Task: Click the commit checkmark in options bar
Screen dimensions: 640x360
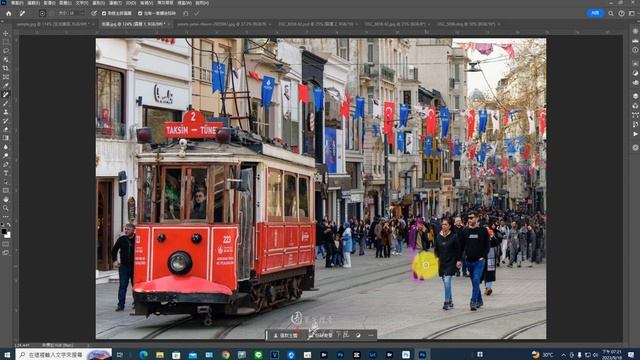Action: click(x=197, y=13)
